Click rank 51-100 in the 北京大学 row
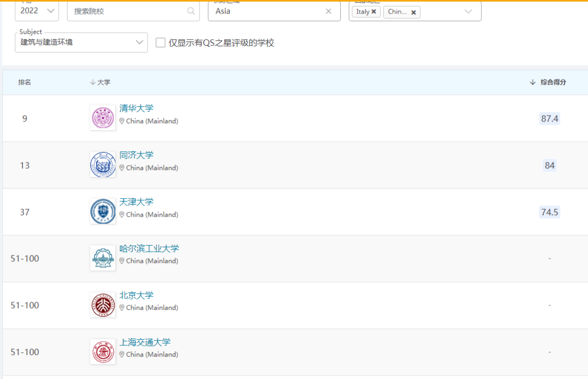588x379 pixels. click(x=24, y=305)
